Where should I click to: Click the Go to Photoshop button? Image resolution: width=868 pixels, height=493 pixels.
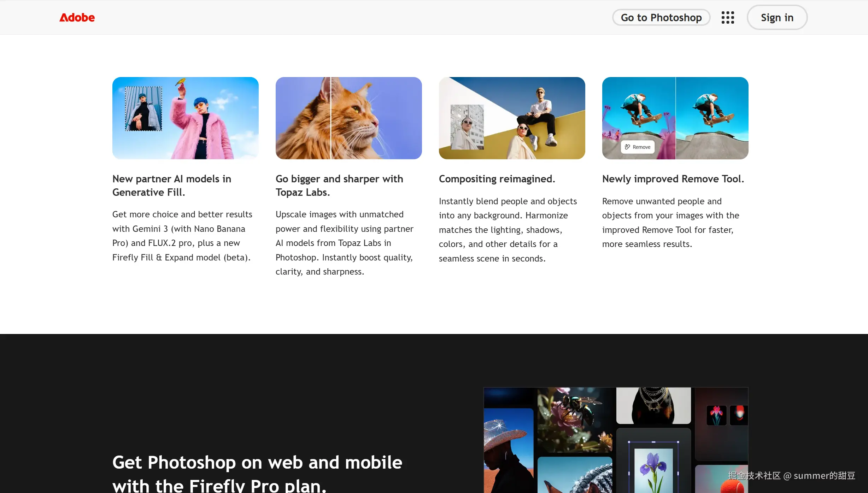click(661, 17)
